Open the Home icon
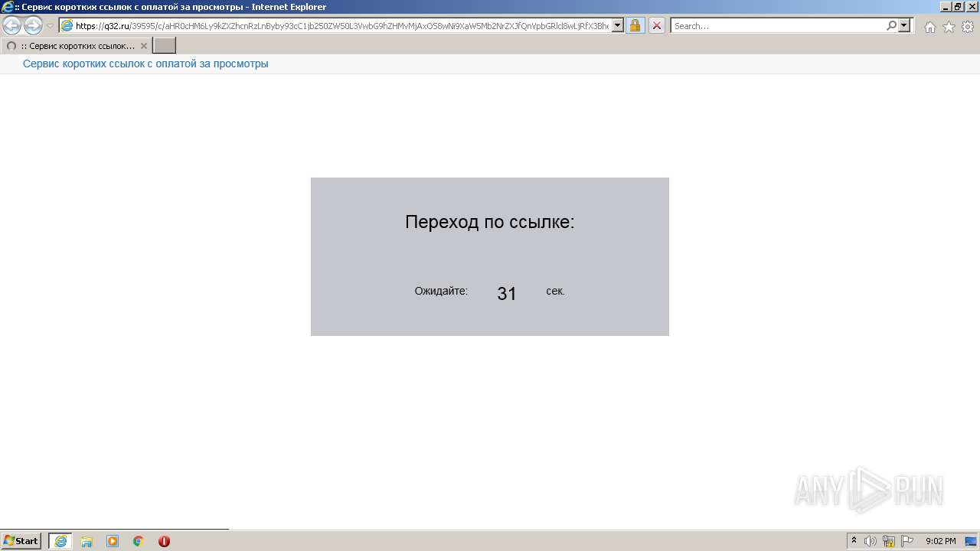 pyautogui.click(x=929, y=27)
